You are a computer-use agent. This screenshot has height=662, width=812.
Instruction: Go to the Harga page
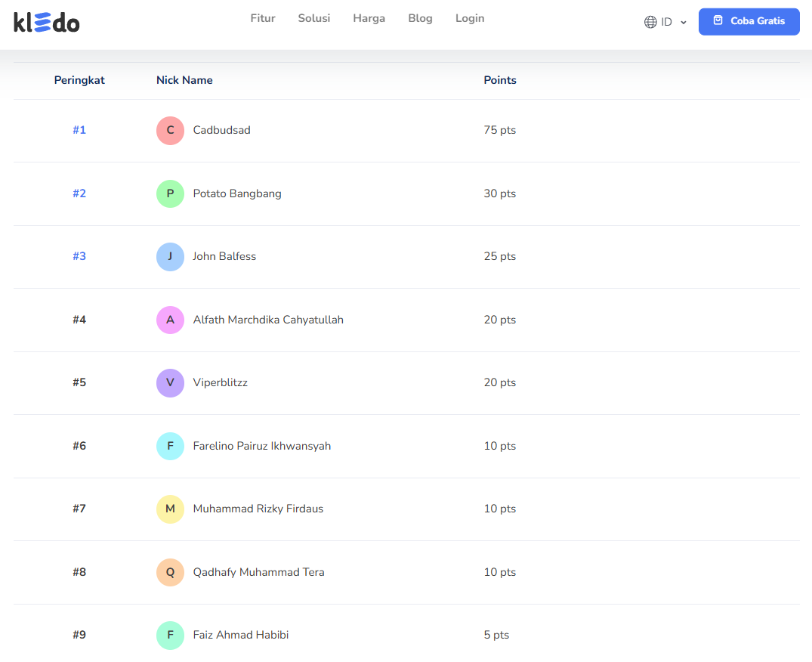point(369,18)
